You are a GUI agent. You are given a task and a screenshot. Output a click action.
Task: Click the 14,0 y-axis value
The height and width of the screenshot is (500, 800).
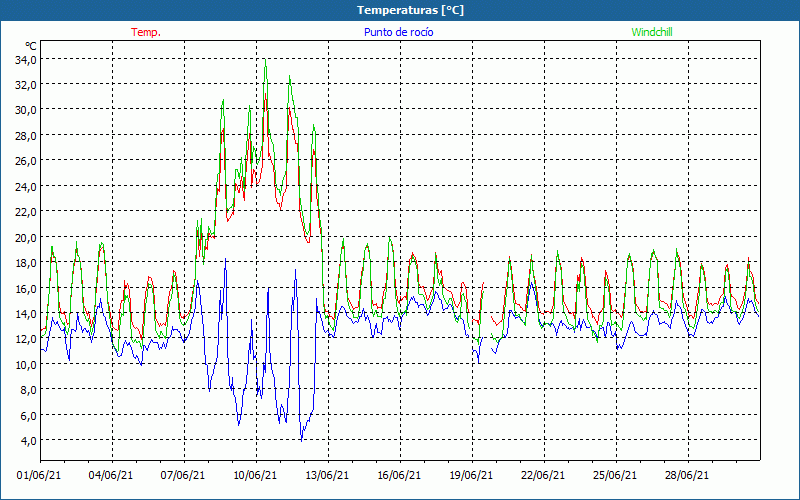[26, 314]
